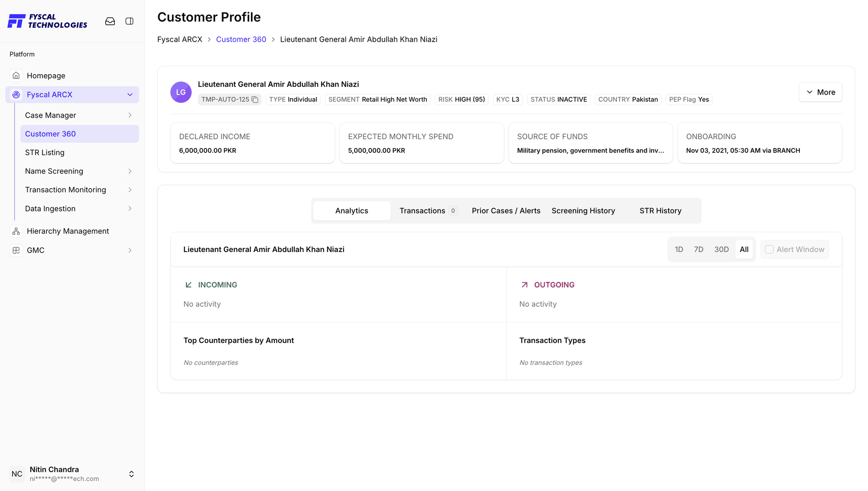
Task: Click the Declared Income card
Action: click(x=253, y=143)
